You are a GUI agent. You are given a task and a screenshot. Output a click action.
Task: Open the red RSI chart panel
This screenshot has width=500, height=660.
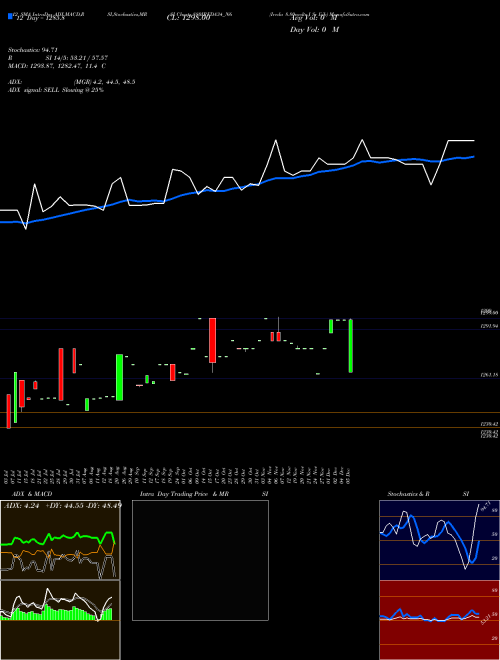(x=439, y=620)
